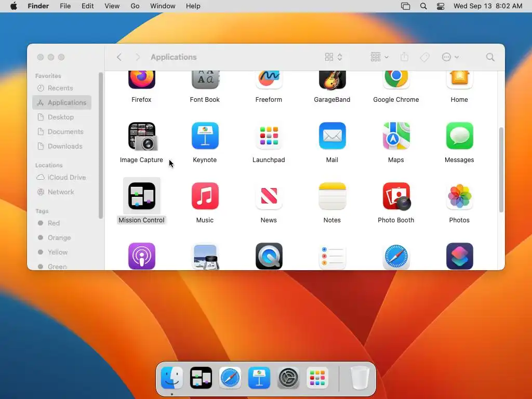Select the GarageBand guitar icon
This screenshot has height=399, width=532.
click(332, 79)
